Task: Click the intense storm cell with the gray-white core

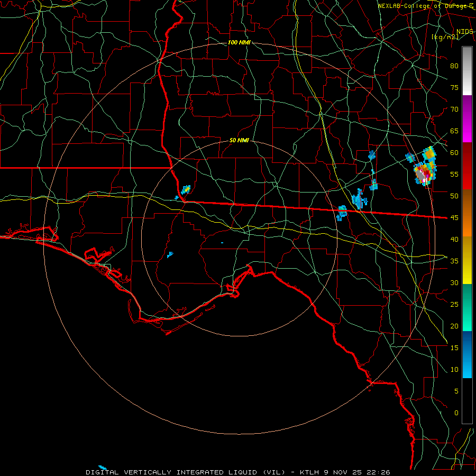Action: 425,173
